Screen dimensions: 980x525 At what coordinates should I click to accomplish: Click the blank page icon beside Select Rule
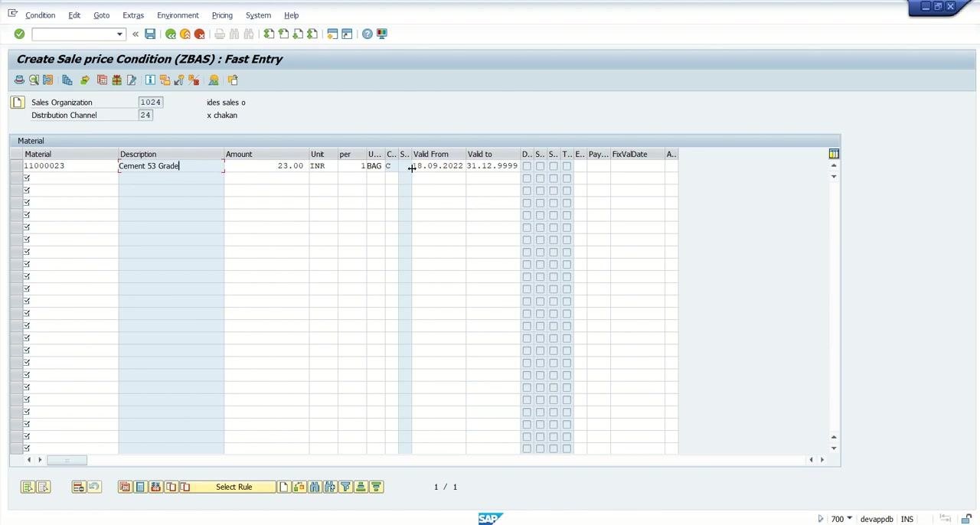(284, 487)
